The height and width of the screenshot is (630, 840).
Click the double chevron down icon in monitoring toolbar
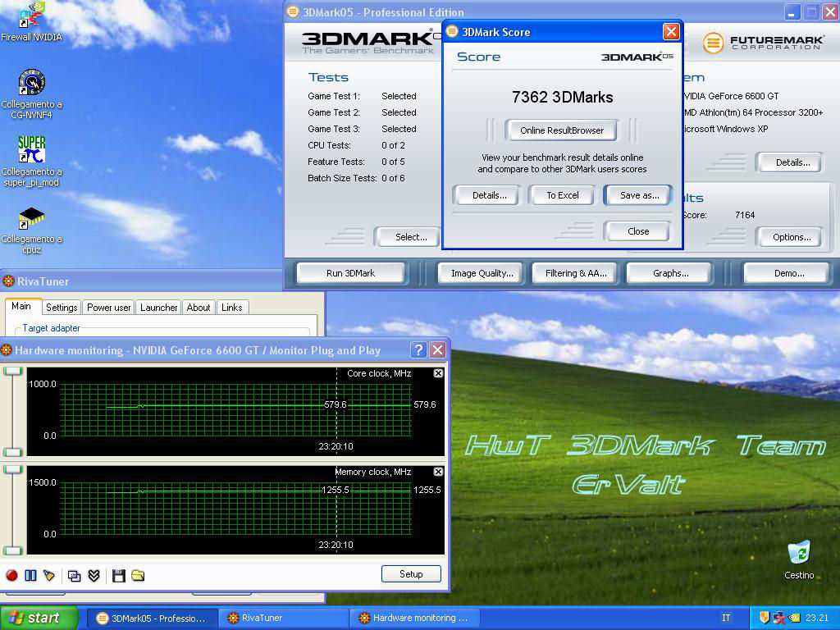point(94,575)
